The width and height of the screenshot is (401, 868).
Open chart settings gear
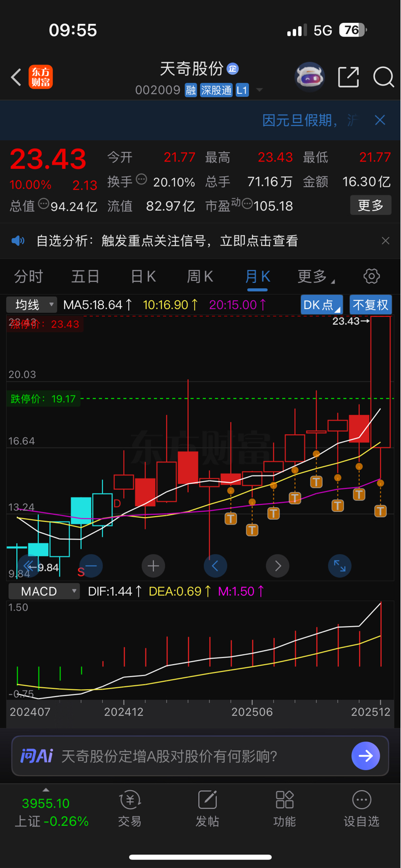371,276
